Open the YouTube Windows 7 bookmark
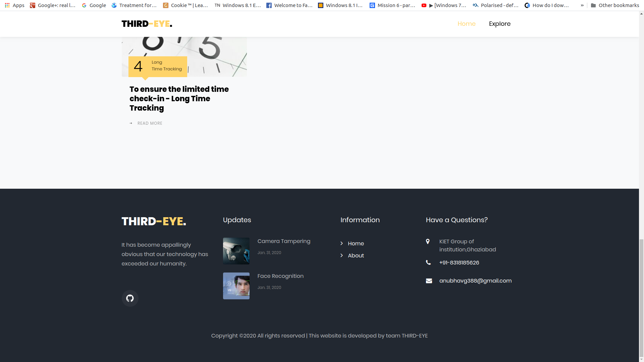The image size is (644, 362). [x=444, y=5]
